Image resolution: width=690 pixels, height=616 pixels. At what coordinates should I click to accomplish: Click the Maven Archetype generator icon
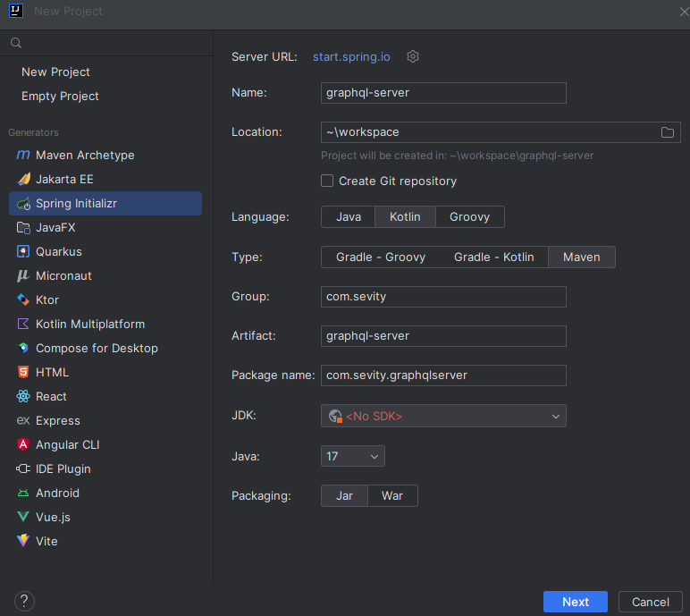(23, 155)
